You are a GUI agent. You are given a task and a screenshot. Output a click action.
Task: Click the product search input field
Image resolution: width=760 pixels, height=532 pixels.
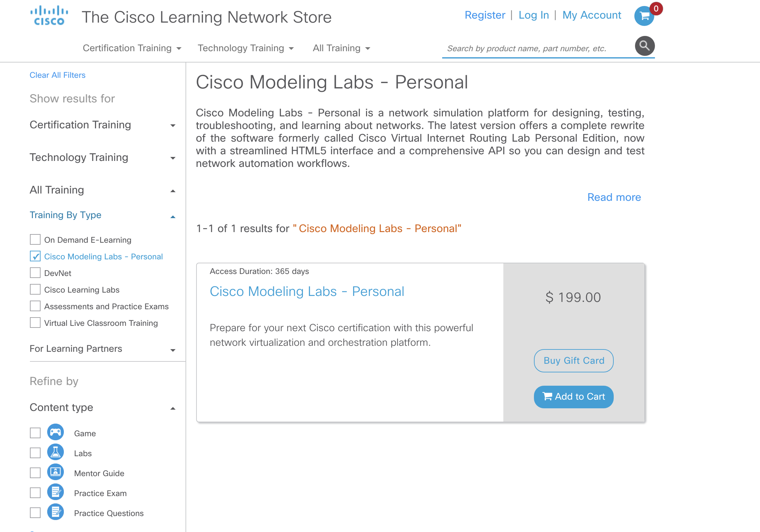532,48
